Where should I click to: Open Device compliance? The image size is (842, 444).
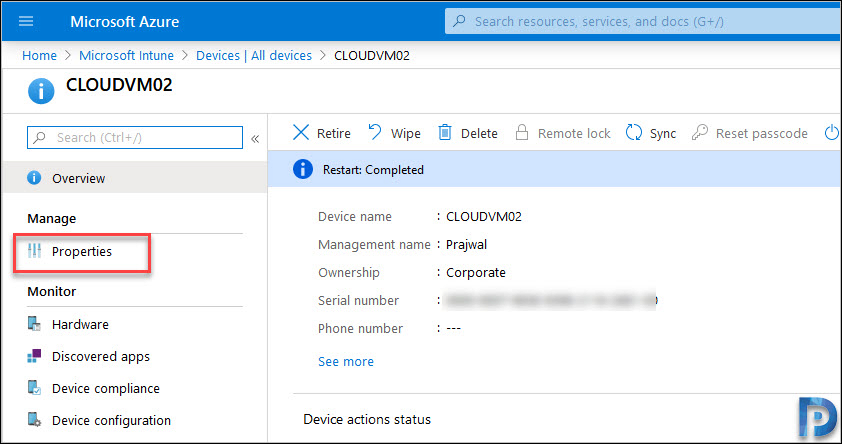(x=106, y=388)
